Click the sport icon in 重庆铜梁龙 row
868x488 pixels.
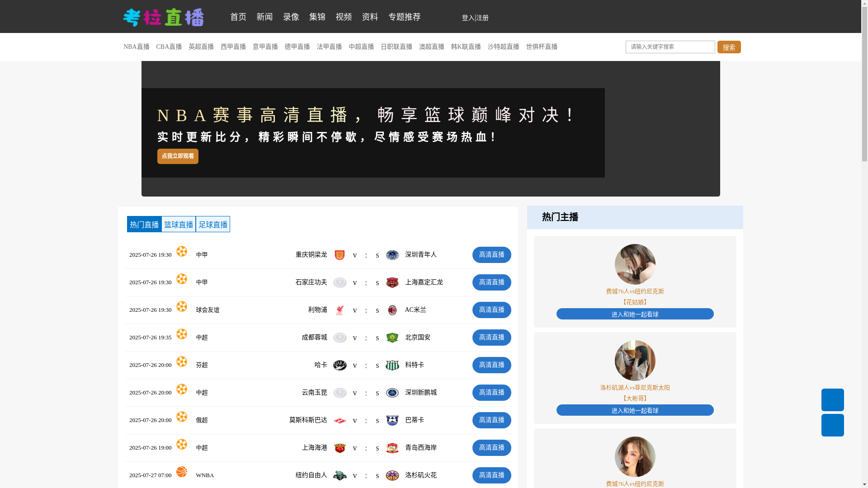coord(182,251)
